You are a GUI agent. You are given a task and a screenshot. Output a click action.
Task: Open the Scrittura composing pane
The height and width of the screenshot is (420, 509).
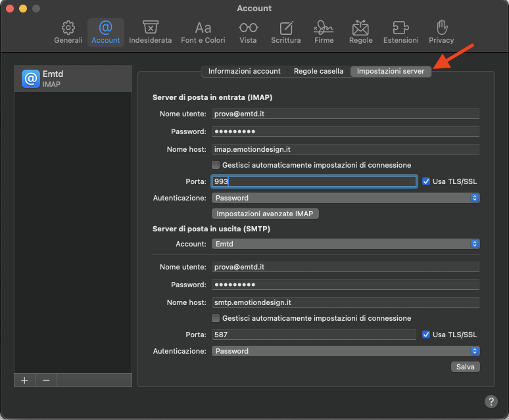(285, 32)
